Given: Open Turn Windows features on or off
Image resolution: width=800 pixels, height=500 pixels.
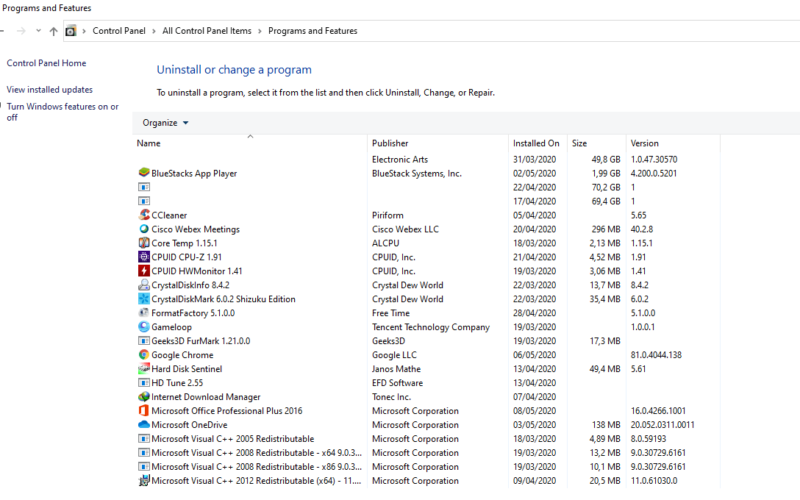Looking at the screenshot, I should (x=62, y=112).
